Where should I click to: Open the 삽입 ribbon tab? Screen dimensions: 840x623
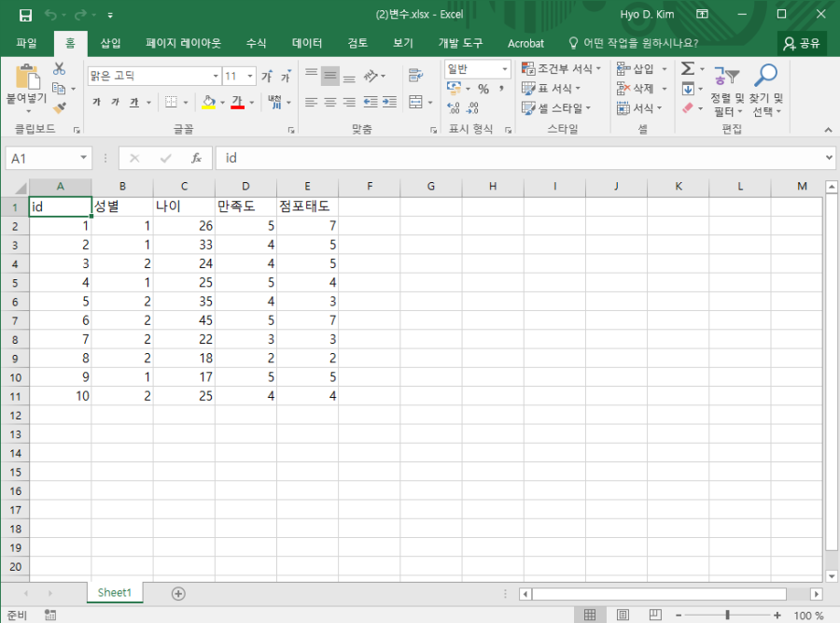(x=110, y=43)
